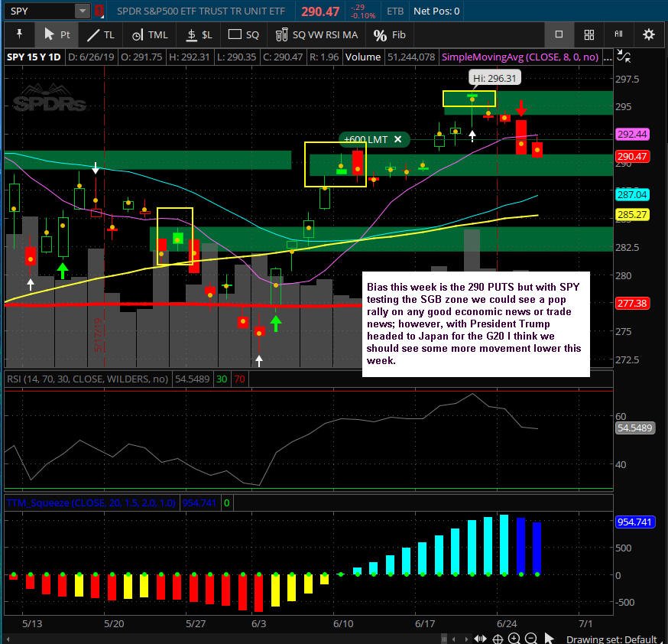Toggle the chart grid layout button

pos(589,34)
